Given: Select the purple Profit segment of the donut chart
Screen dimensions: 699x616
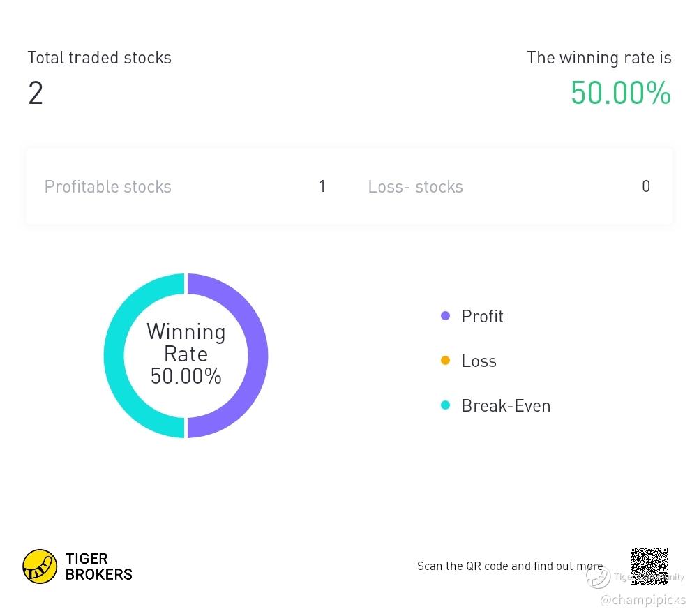Looking at the screenshot, I should (258, 356).
